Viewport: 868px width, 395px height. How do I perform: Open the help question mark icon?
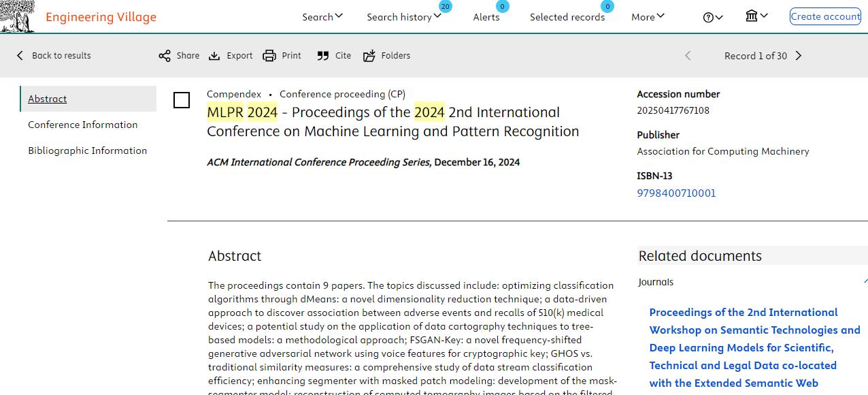point(708,17)
